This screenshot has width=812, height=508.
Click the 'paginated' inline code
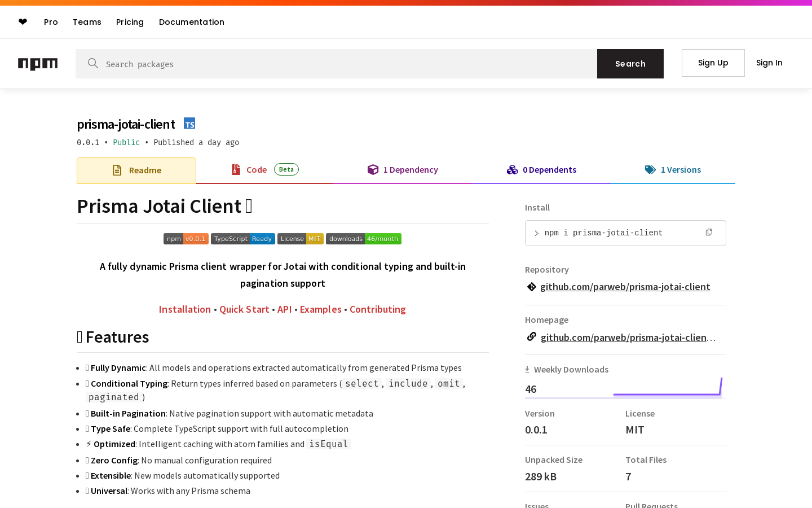point(113,397)
